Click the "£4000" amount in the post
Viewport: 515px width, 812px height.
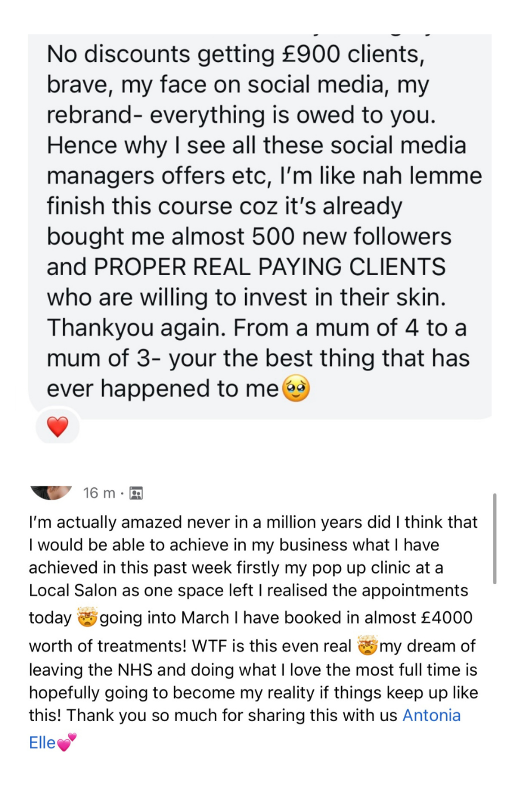click(x=447, y=617)
